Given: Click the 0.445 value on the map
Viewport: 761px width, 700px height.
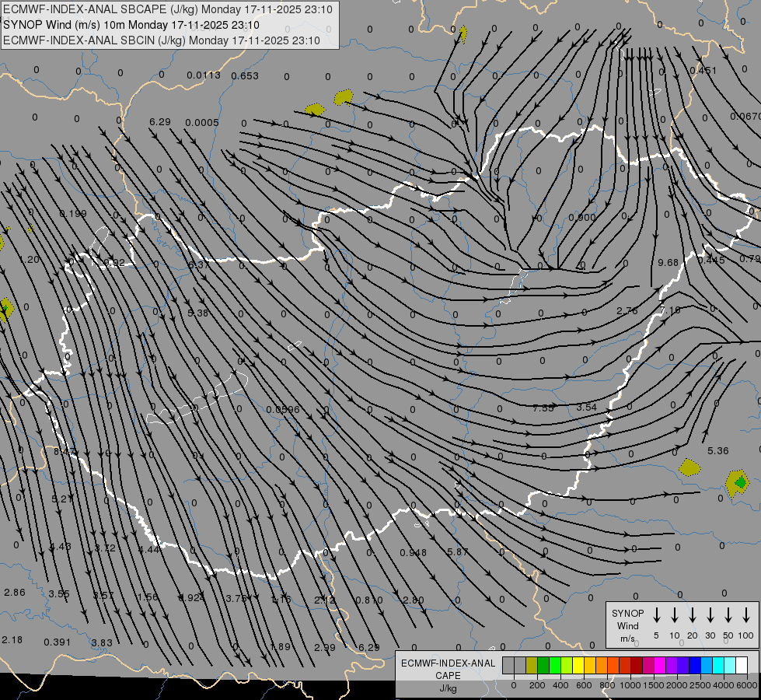Looking at the screenshot, I should tap(711, 261).
